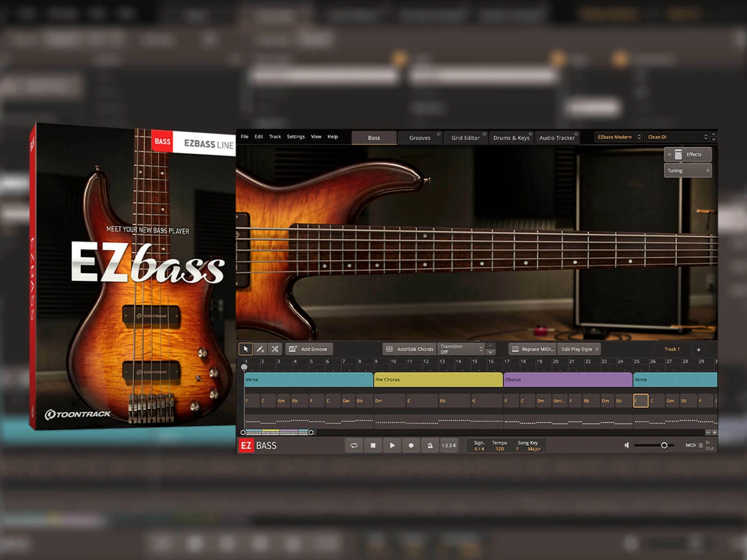This screenshot has height=560, width=747.
Task: Click the EZ BASS logo
Action: (258, 445)
